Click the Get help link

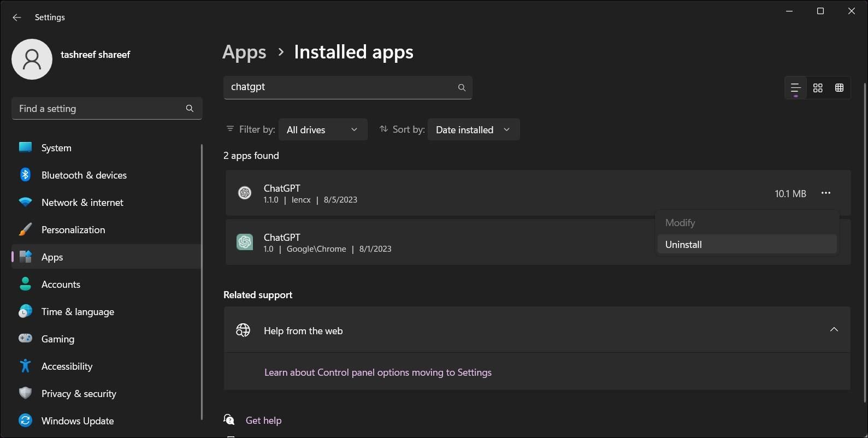[x=264, y=420]
